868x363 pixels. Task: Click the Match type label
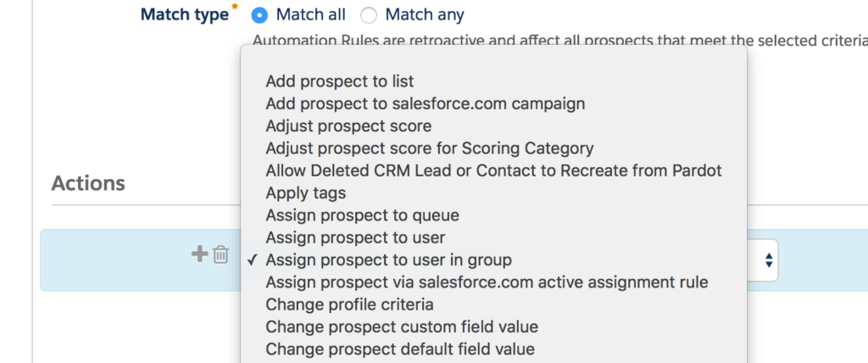(x=184, y=14)
